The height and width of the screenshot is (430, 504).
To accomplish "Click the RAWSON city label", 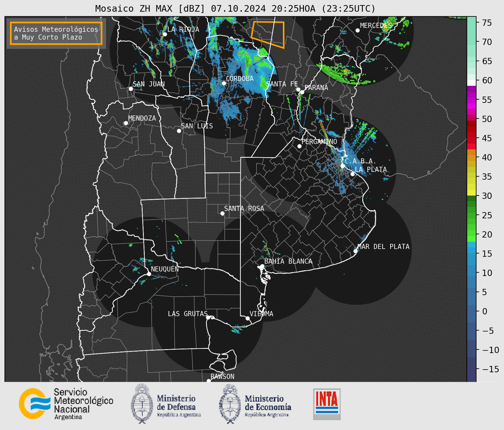I will (222, 376).
